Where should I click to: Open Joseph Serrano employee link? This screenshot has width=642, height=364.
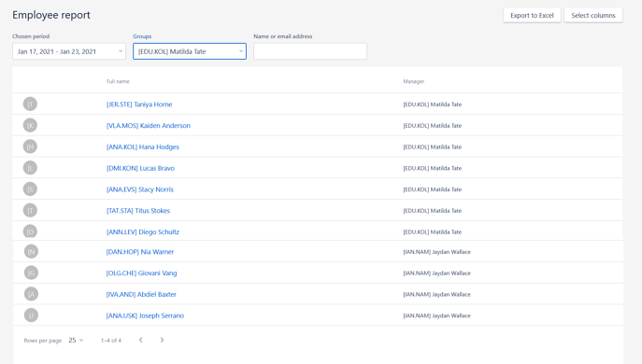pyautogui.click(x=145, y=315)
